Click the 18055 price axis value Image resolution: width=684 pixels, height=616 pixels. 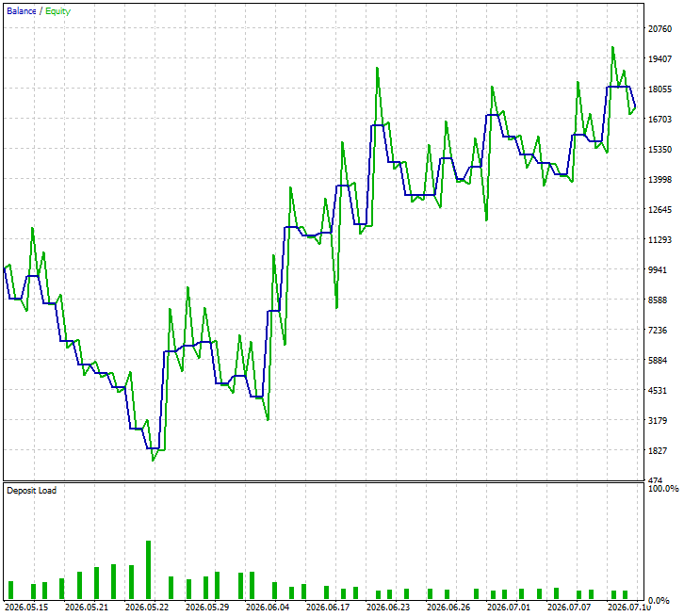tap(660, 89)
